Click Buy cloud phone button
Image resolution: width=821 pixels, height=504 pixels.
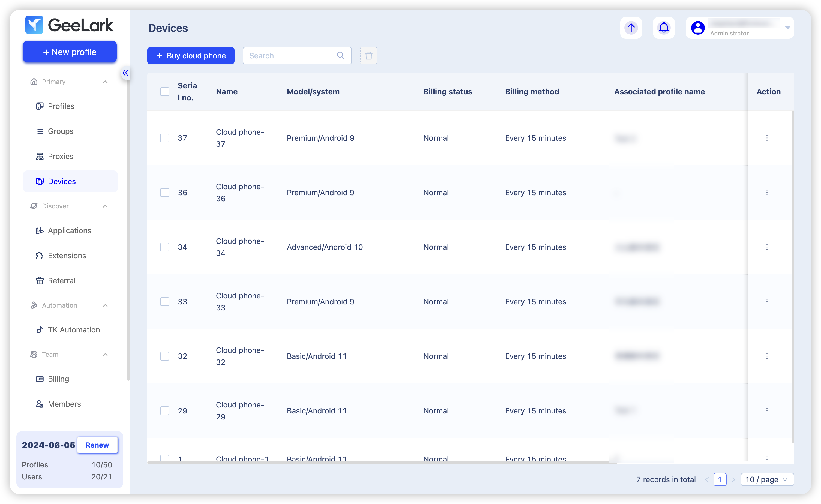(191, 56)
